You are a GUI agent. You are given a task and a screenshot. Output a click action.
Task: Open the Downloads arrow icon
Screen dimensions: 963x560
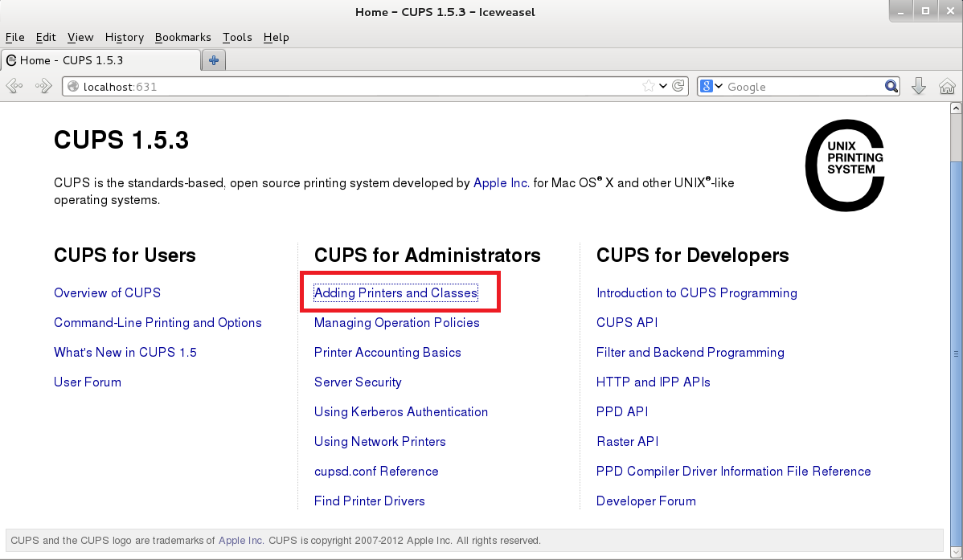click(918, 86)
